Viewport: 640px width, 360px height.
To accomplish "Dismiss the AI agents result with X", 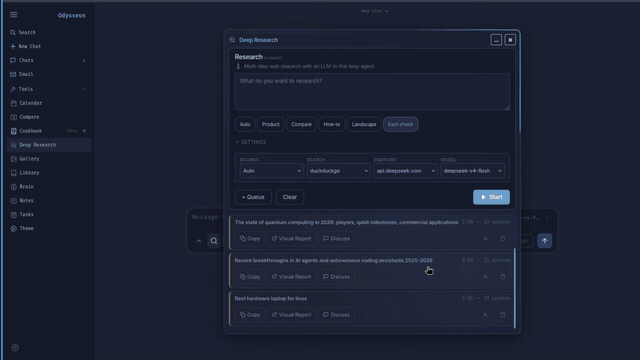I will (485, 277).
